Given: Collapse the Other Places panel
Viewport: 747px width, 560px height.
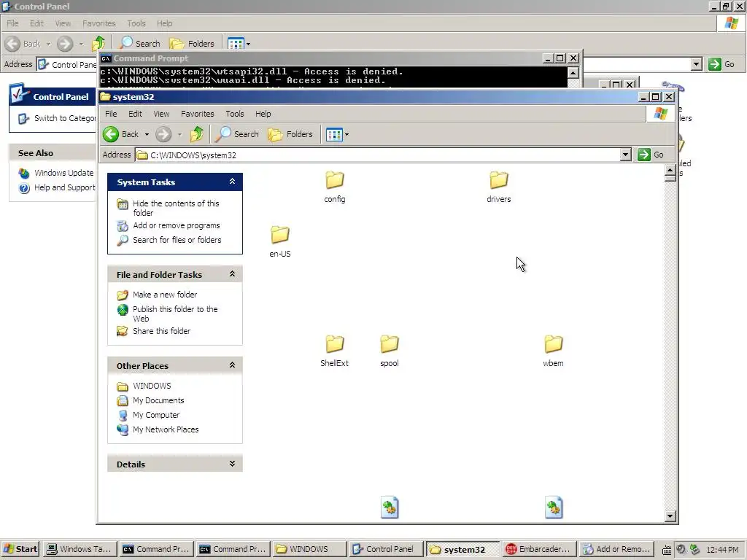Looking at the screenshot, I should coord(232,365).
